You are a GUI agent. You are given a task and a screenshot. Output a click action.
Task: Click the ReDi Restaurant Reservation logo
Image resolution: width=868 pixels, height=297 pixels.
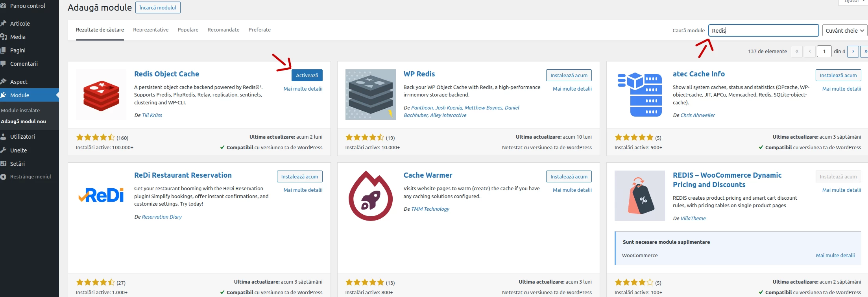coord(101,195)
